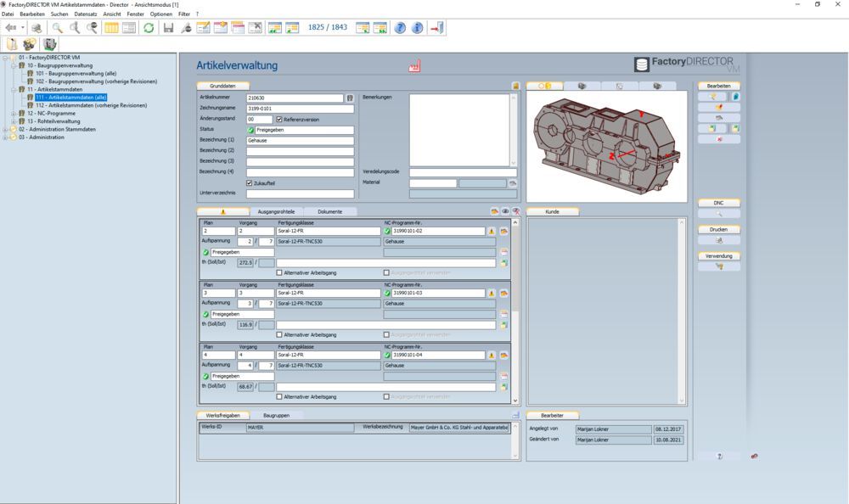Collapse the 10 - Baugruppenverwaltung node
This screenshot has height=504, width=849.
[14, 65]
